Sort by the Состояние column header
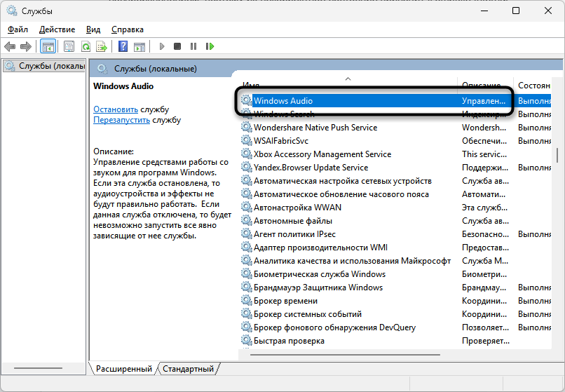565x392 pixels. (533, 85)
